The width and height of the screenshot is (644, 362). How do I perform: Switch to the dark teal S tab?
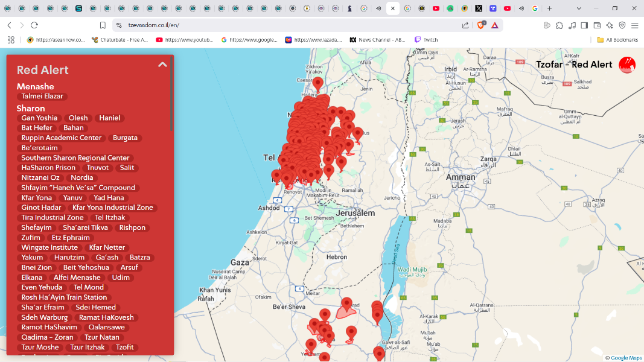point(79,8)
